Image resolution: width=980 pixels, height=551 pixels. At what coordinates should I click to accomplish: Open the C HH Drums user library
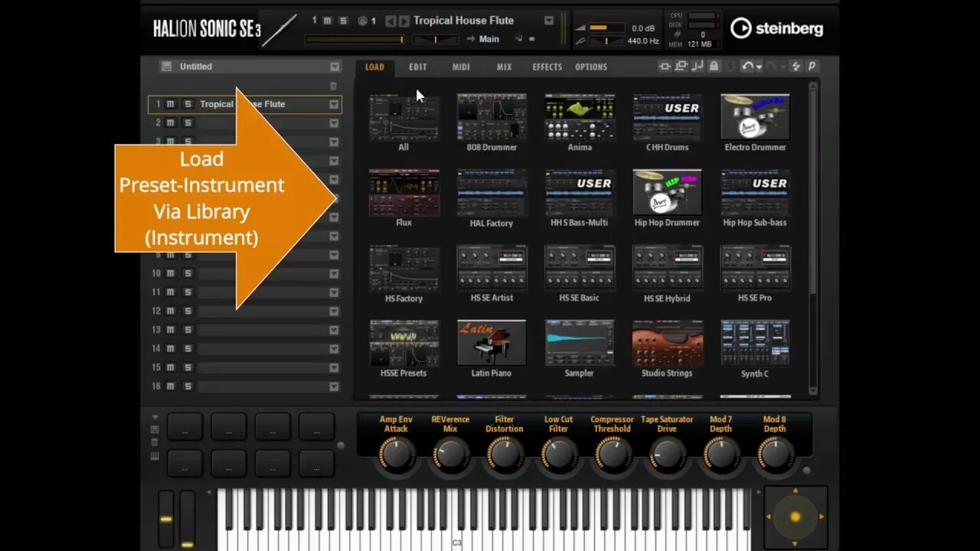(667, 117)
